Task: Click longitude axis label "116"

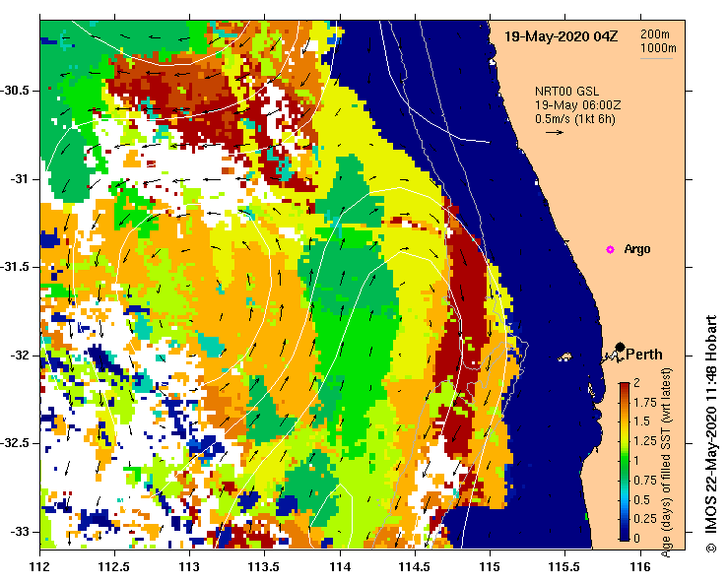Action: (x=640, y=567)
